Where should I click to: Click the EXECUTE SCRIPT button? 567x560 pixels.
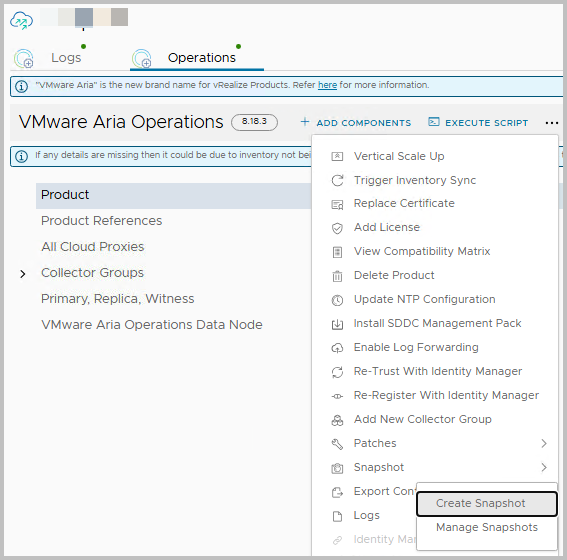pyautogui.click(x=478, y=123)
